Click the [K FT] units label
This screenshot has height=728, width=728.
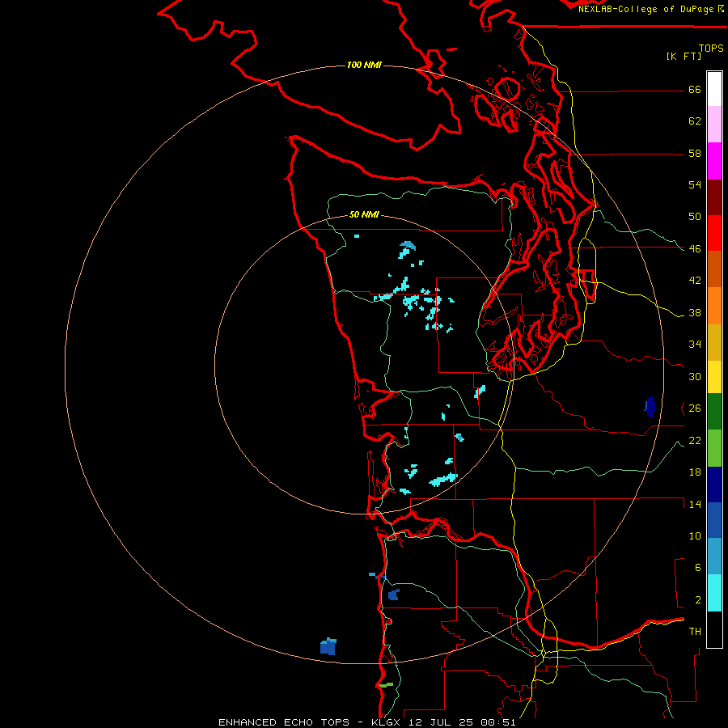[x=684, y=56]
